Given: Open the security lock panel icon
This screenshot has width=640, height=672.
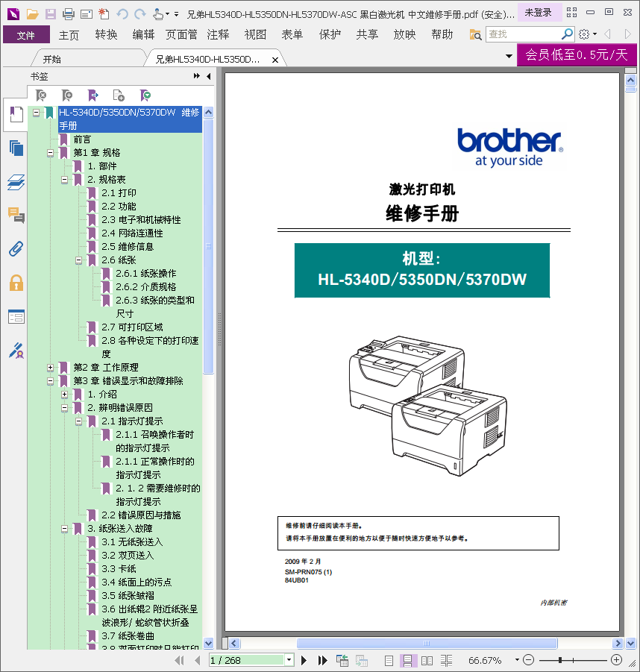Looking at the screenshot, I should (16, 283).
